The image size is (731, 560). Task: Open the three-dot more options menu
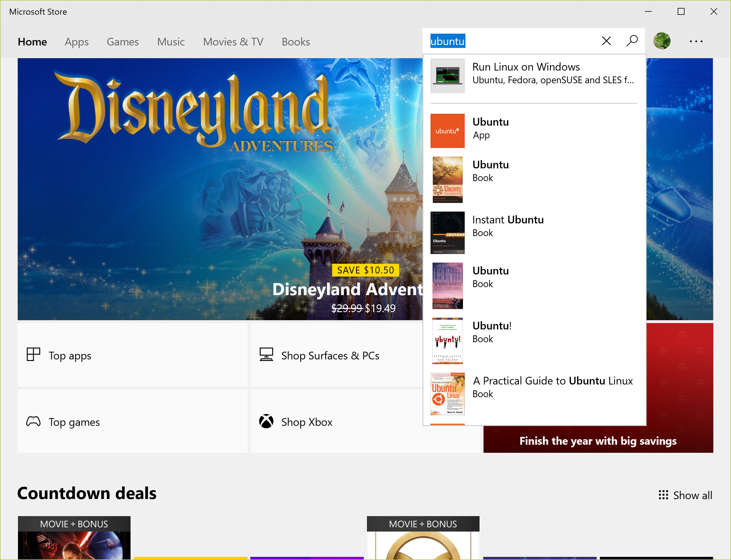tap(696, 41)
